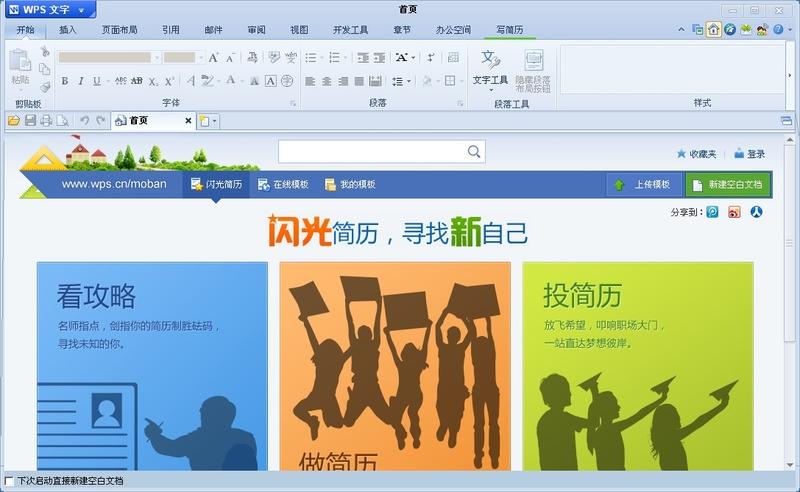Screen dimensions: 800x492
Task: Click the 上传模板 button
Action: pyautogui.click(x=643, y=184)
